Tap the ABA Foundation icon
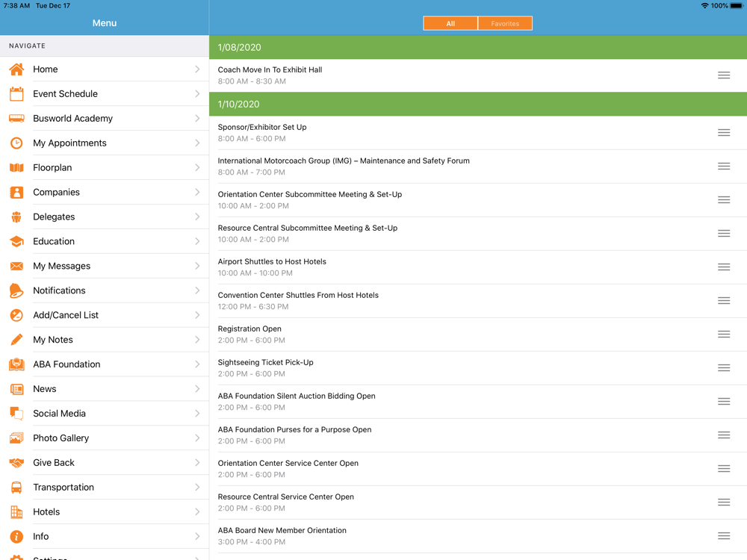 (x=16, y=364)
